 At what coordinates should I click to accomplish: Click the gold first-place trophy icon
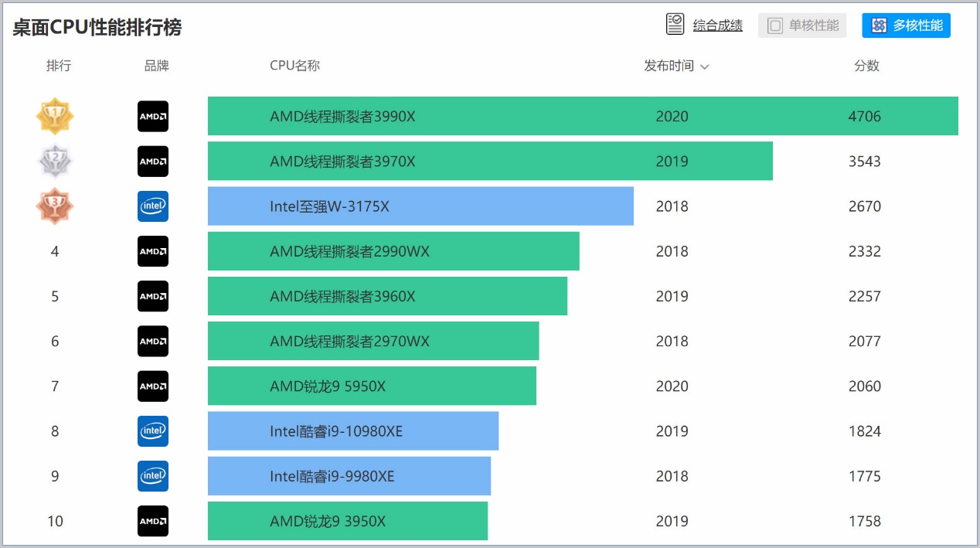tap(54, 116)
